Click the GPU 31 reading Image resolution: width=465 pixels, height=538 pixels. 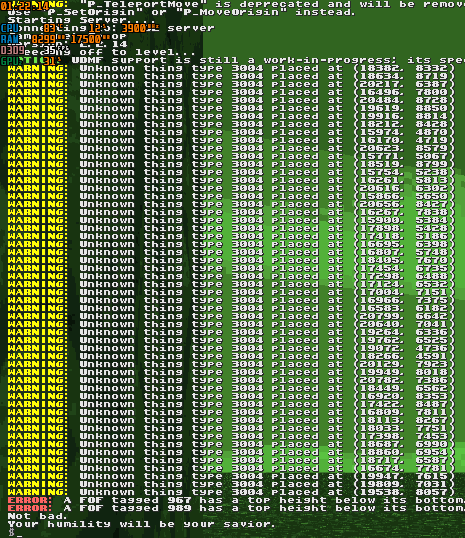pyautogui.click(x=51, y=61)
